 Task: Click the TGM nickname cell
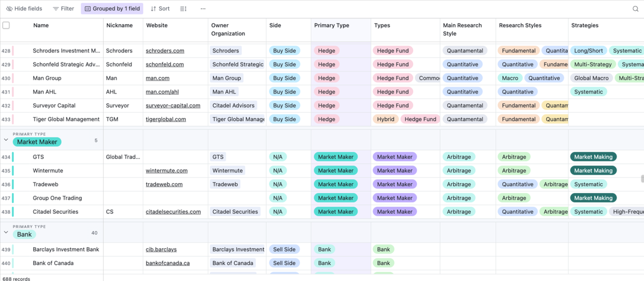coord(123,119)
